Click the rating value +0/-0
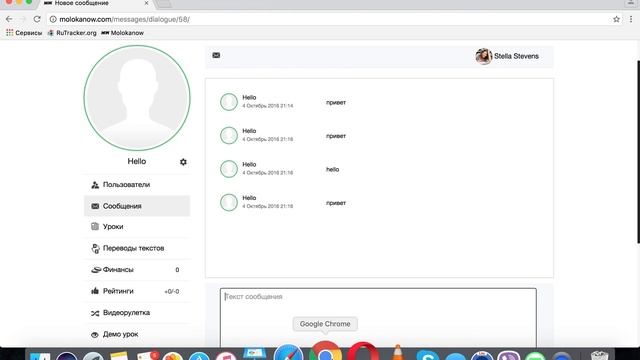This screenshot has width=640, height=360. pyautogui.click(x=172, y=291)
